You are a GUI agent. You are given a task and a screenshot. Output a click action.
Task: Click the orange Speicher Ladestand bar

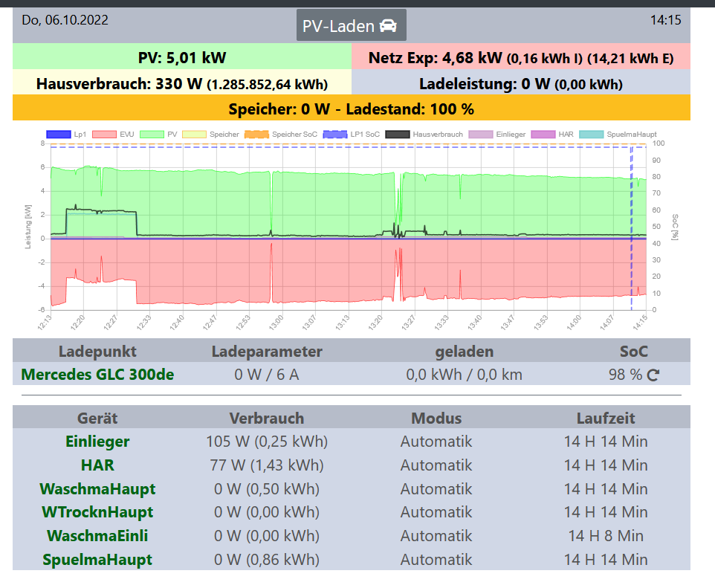tap(352, 109)
